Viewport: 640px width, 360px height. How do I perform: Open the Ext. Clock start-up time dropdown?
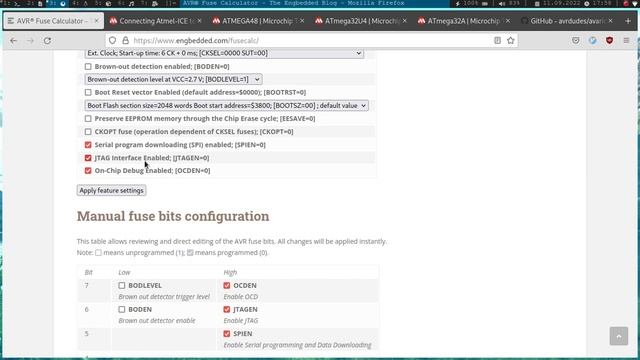tap(224, 53)
